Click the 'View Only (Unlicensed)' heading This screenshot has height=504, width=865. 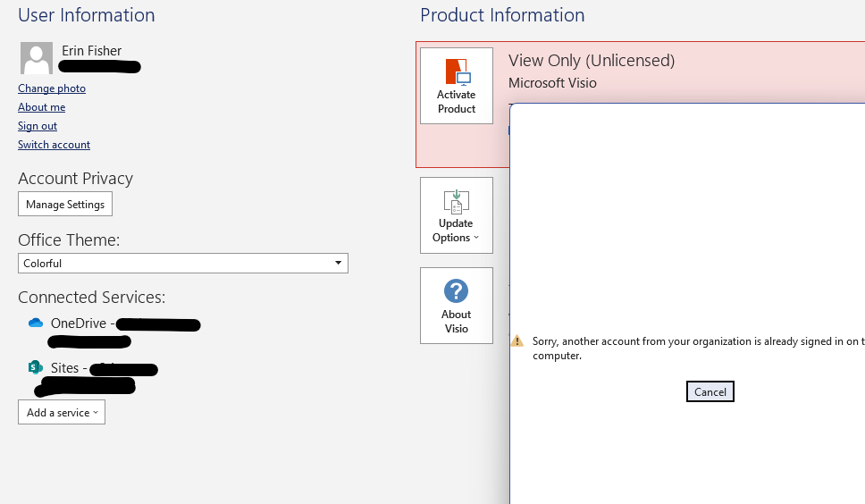[592, 60]
